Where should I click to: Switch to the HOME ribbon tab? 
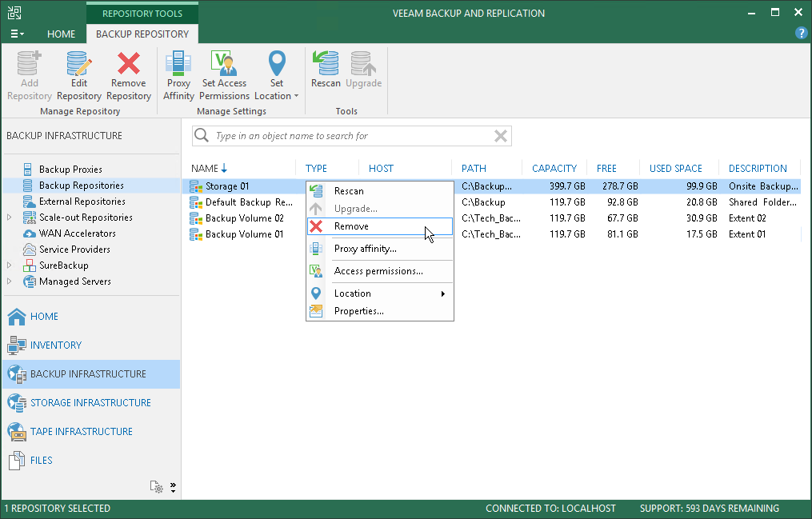coord(61,34)
